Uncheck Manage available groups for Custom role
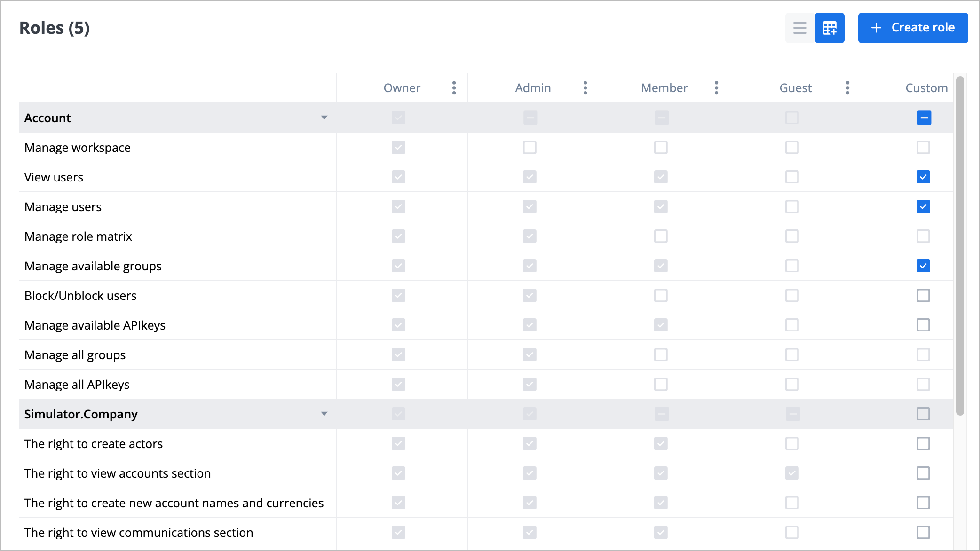The width and height of the screenshot is (980, 551). [x=923, y=266]
